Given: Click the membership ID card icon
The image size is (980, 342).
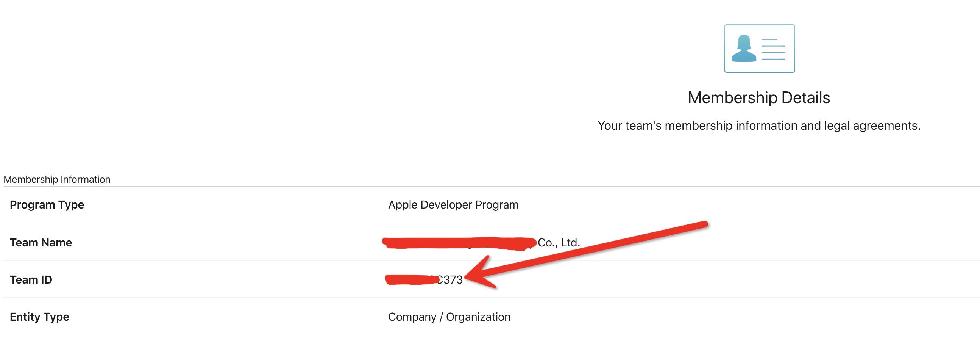Looking at the screenshot, I should click(x=759, y=49).
